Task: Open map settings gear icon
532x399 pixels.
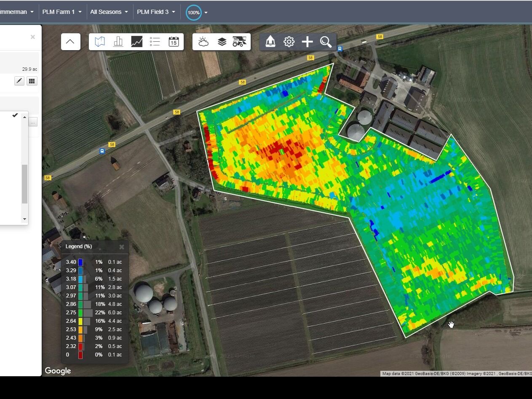Action: [289, 42]
